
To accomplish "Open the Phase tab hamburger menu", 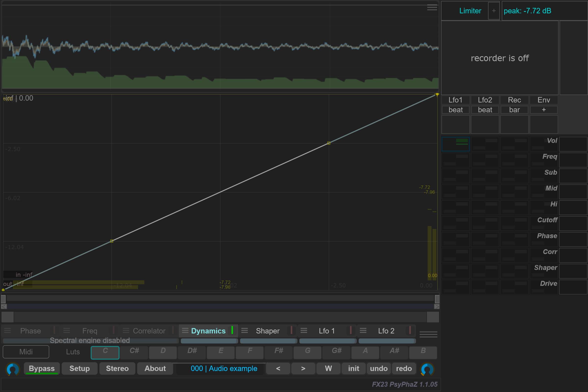I will pos(8,331).
